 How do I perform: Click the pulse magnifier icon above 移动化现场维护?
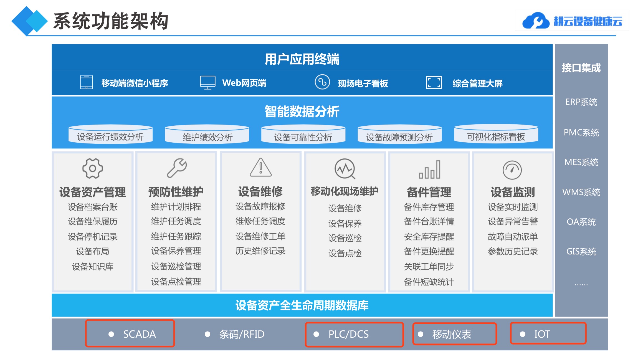[345, 169]
